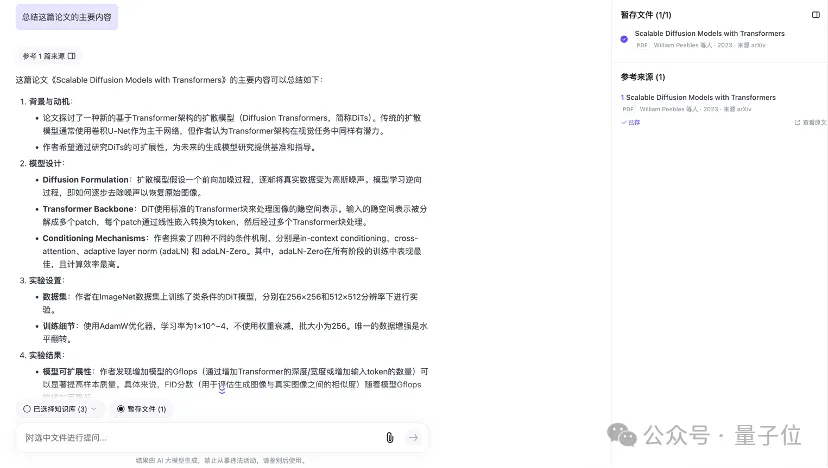This screenshot has height=468, width=828.
Task: Click the heading 2. 模型设计
Action: (42, 163)
